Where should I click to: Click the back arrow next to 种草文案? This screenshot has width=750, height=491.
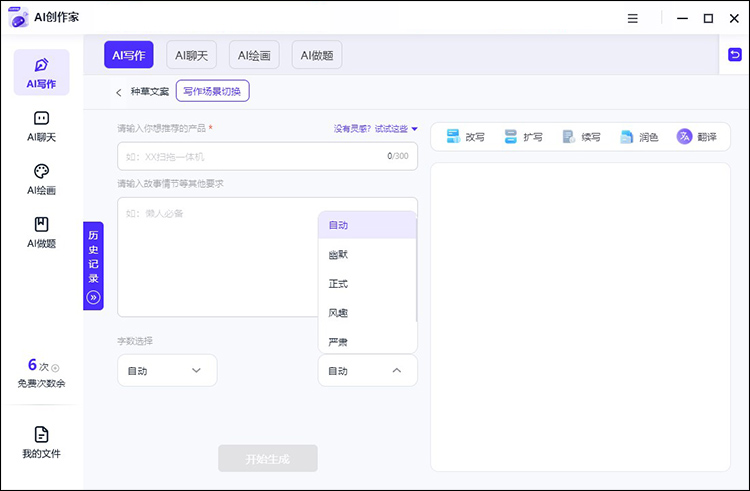pos(119,92)
